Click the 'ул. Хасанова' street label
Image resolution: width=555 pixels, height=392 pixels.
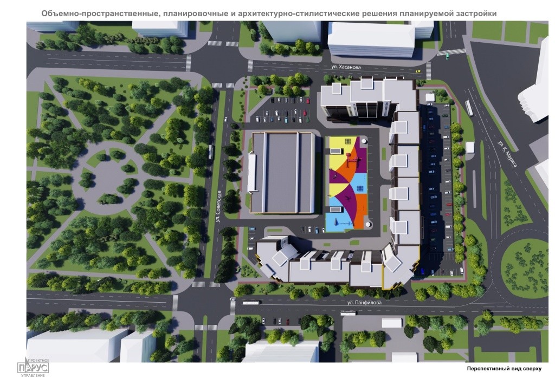click(x=346, y=67)
